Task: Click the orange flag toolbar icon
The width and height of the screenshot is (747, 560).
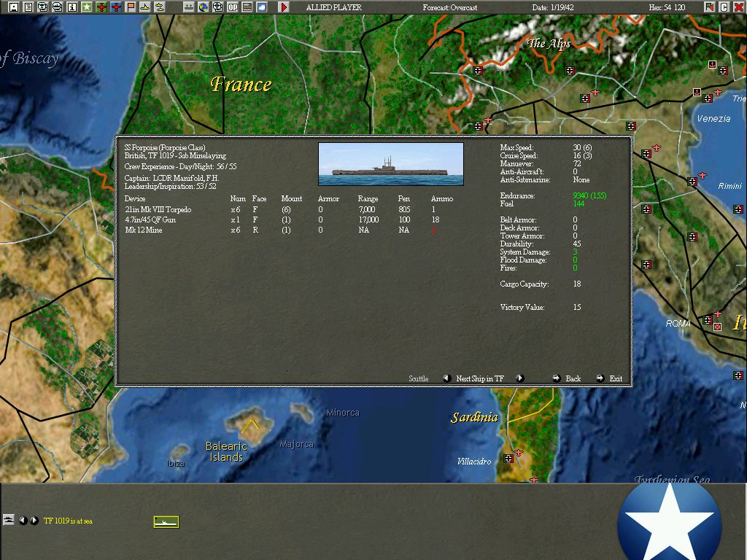Action: click(x=131, y=7)
